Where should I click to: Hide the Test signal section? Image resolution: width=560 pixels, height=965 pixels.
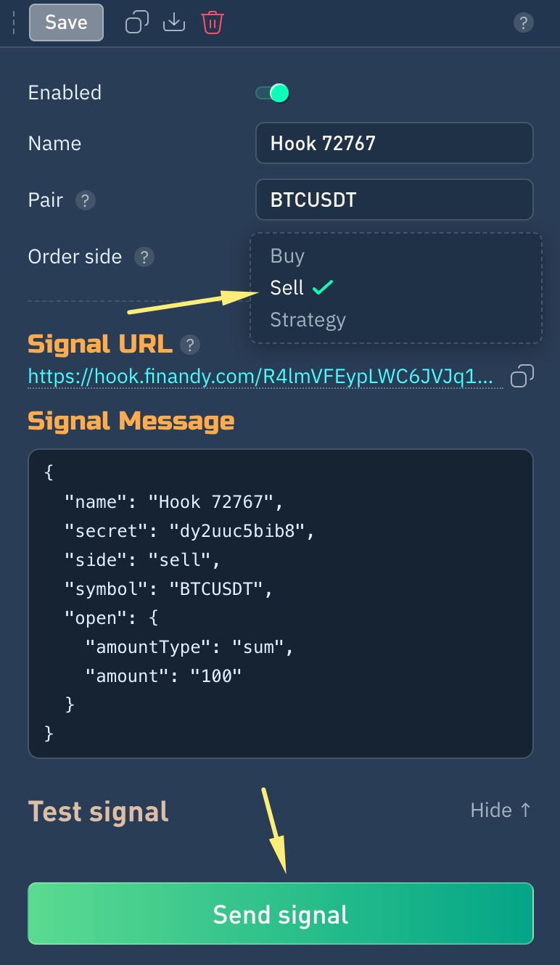tap(501, 810)
